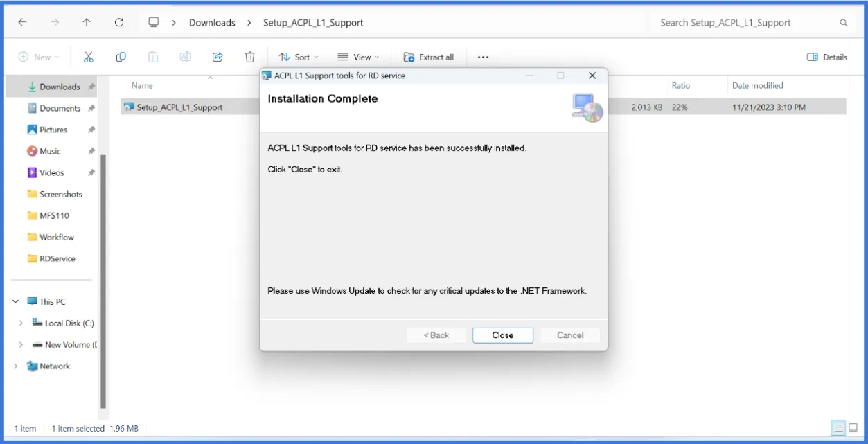Refresh the File Explorer folder view
Image resolution: width=868 pixels, height=444 pixels.
(x=119, y=22)
